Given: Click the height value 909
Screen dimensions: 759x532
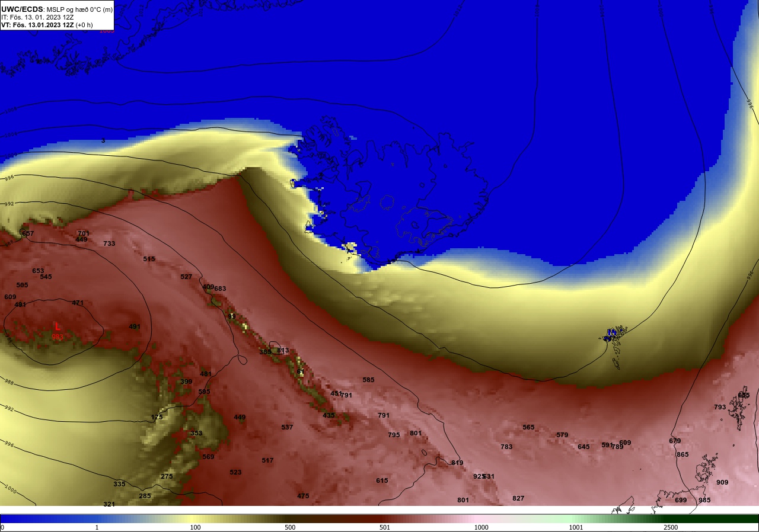Looking at the screenshot, I should (722, 482).
